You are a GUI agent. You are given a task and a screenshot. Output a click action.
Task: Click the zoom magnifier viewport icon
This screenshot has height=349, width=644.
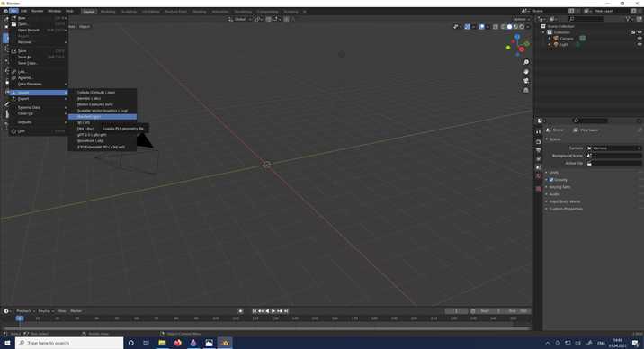(x=525, y=62)
